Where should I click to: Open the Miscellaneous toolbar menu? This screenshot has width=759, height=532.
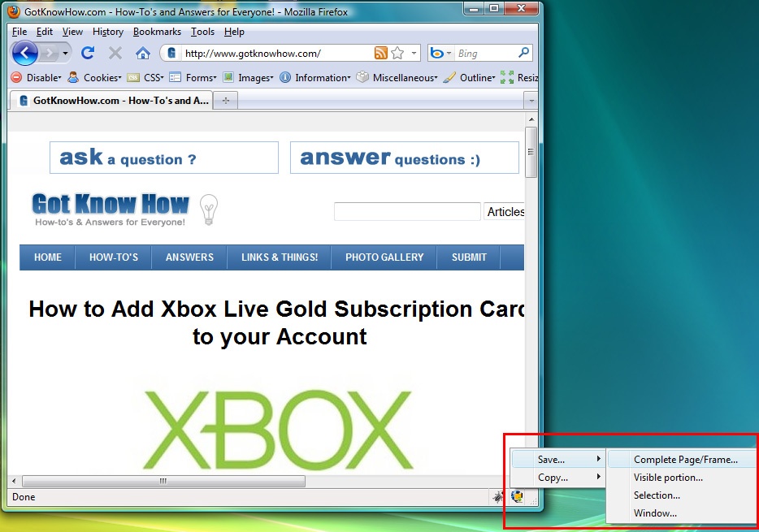point(397,77)
